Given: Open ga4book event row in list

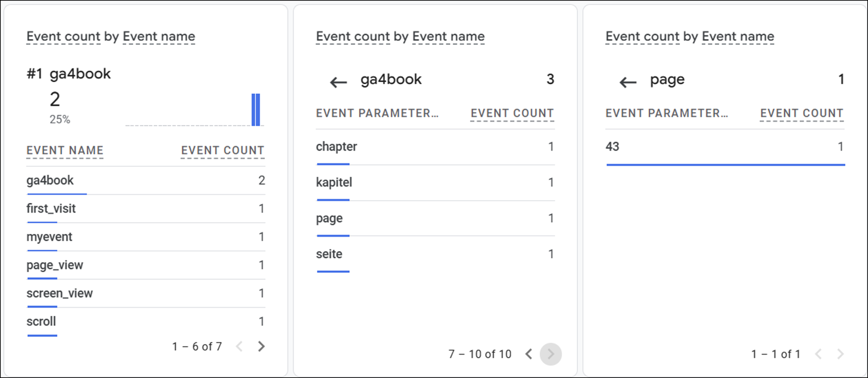Looking at the screenshot, I should 146,180.
